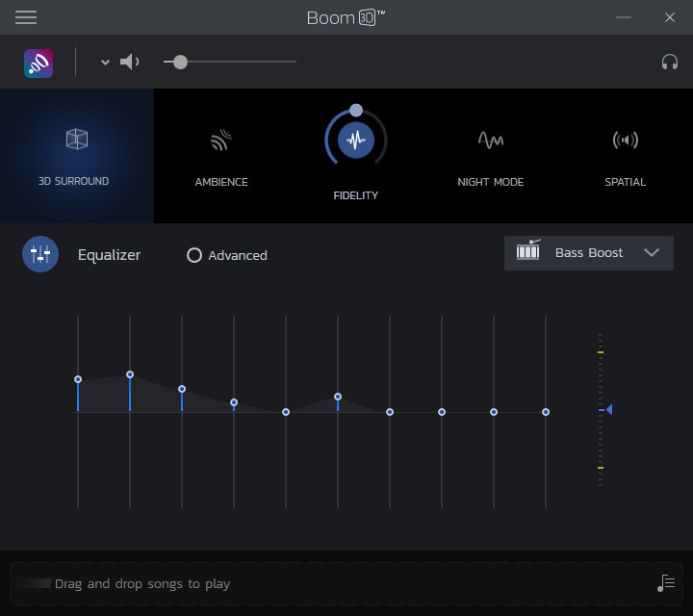Enable the Advanced equalizer radio button
Viewport: 693px width, 616px height.
(194, 255)
